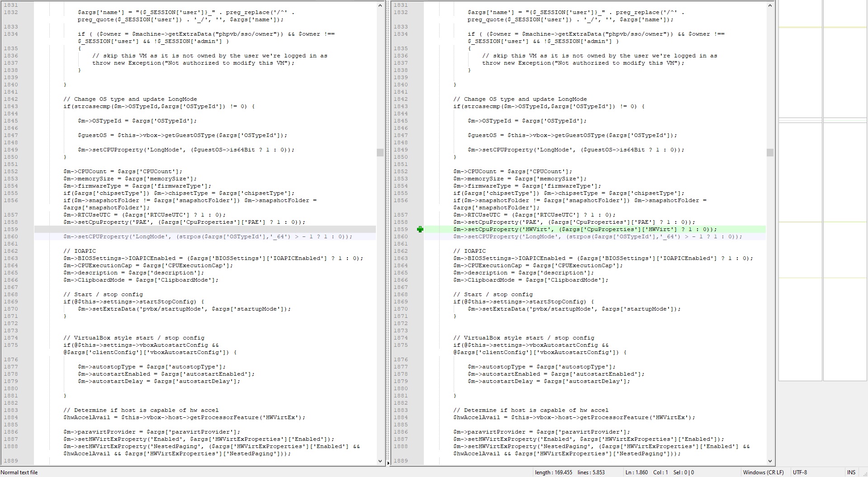Toggle the INS insert mode indicator
Viewport: 868px width, 477px height.
851,472
